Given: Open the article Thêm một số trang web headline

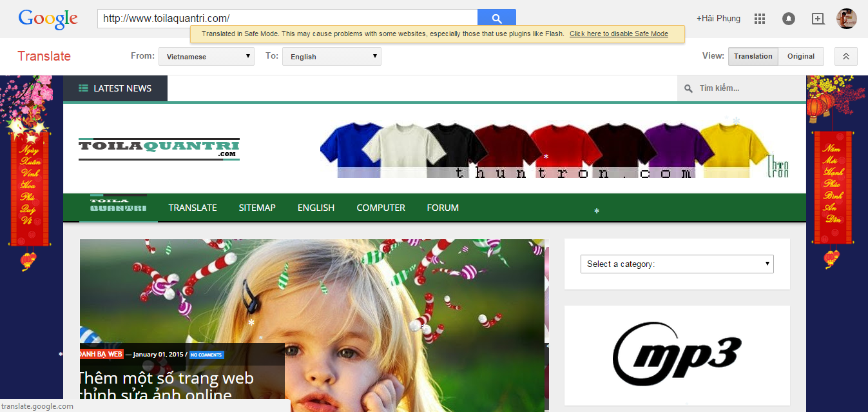Looking at the screenshot, I should (x=166, y=386).
